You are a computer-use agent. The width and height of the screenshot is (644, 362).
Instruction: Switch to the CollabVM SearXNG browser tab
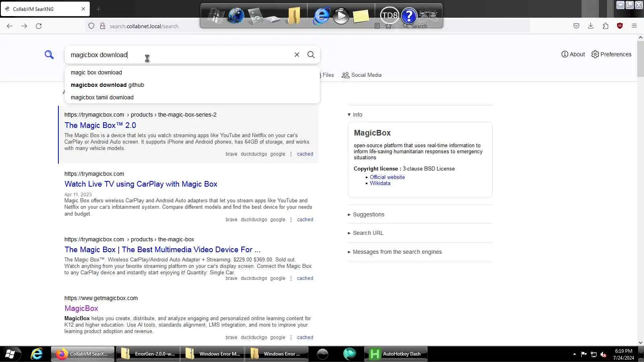(45, 9)
